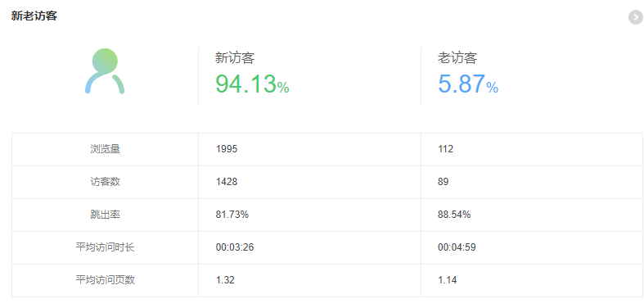Image resolution: width=644 pixels, height=308 pixels.
Task: Select the blue 5.87% returning visitor figure
Action: click(468, 84)
